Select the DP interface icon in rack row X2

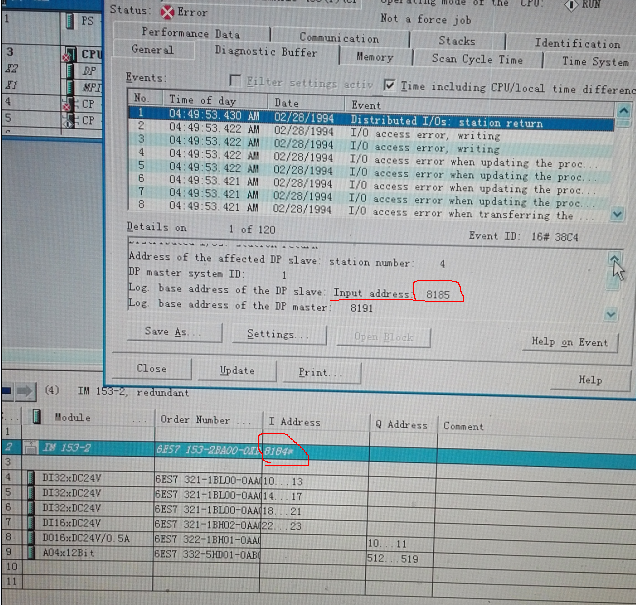pyautogui.click(x=70, y=71)
